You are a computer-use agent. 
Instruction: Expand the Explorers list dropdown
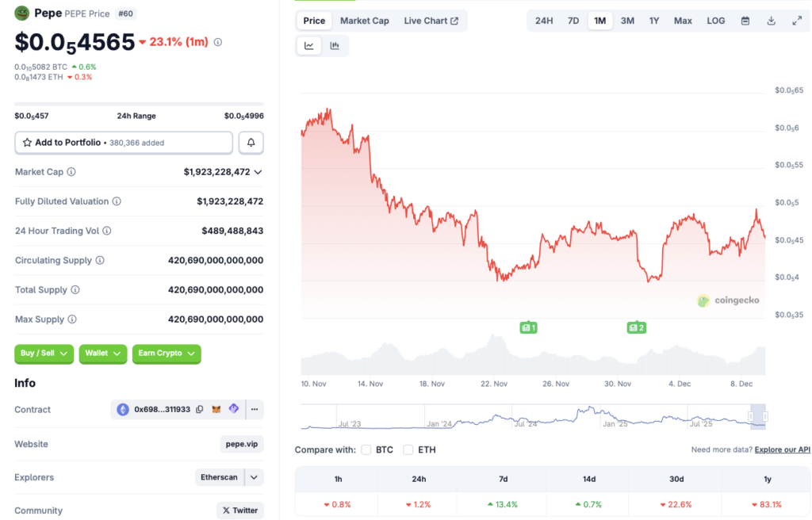click(253, 477)
